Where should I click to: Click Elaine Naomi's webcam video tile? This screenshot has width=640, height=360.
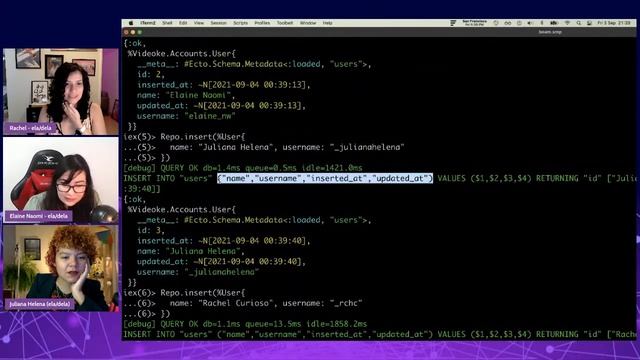click(x=61, y=180)
